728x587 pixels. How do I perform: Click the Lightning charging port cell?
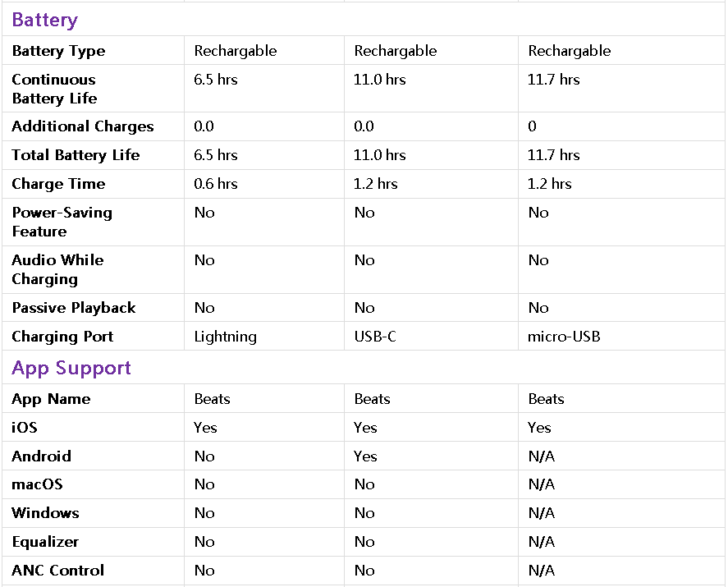(226, 337)
